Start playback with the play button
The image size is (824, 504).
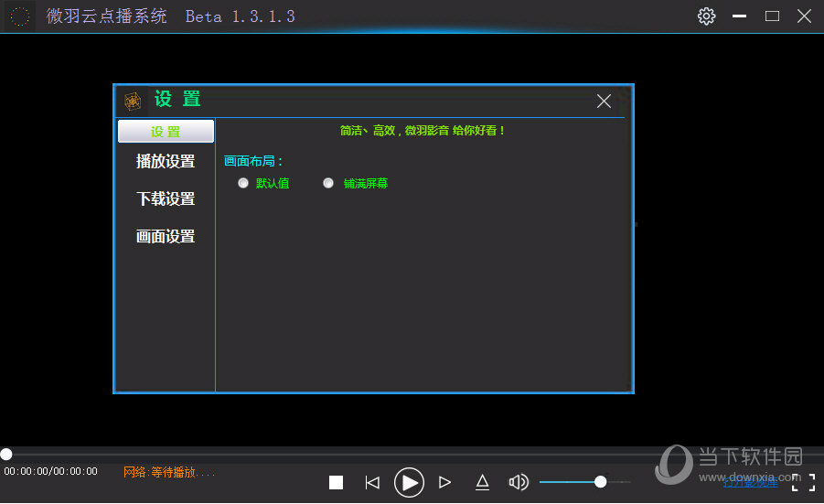tap(409, 482)
